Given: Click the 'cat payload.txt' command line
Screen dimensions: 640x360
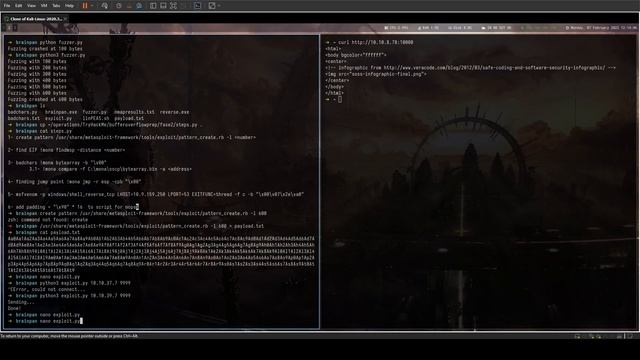Looking at the screenshot, I should [x=44, y=232].
